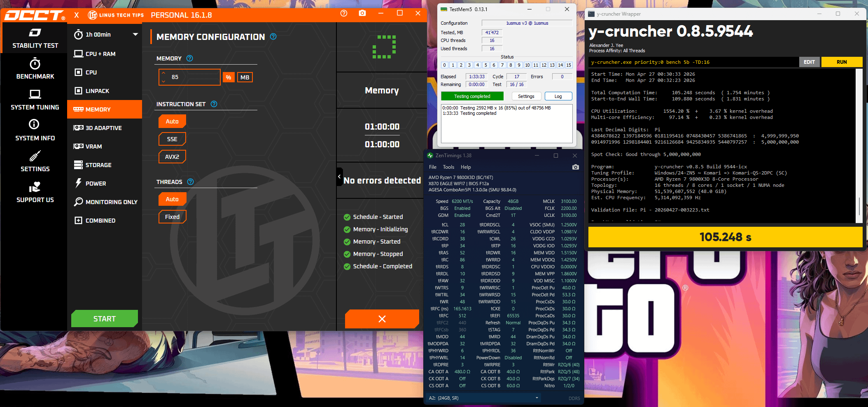Screen dimensions: 868x407
Task: Collapse the OCCT results side panel
Action: click(x=339, y=177)
